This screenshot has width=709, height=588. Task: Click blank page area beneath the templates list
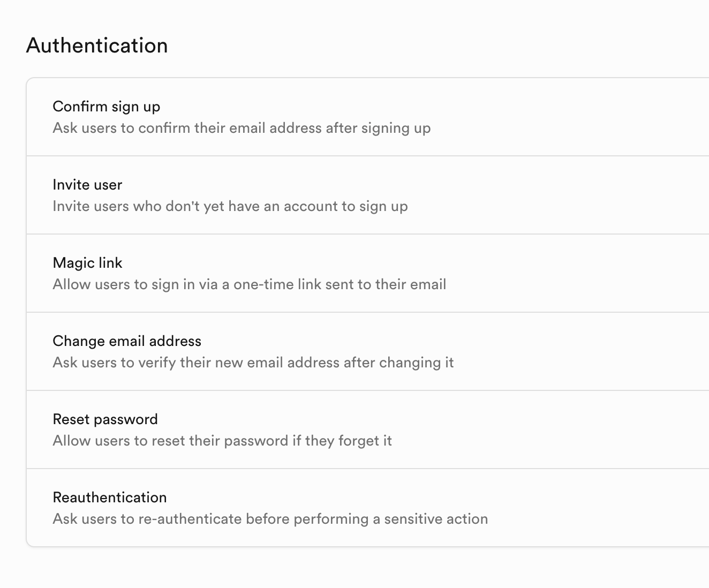point(353,569)
